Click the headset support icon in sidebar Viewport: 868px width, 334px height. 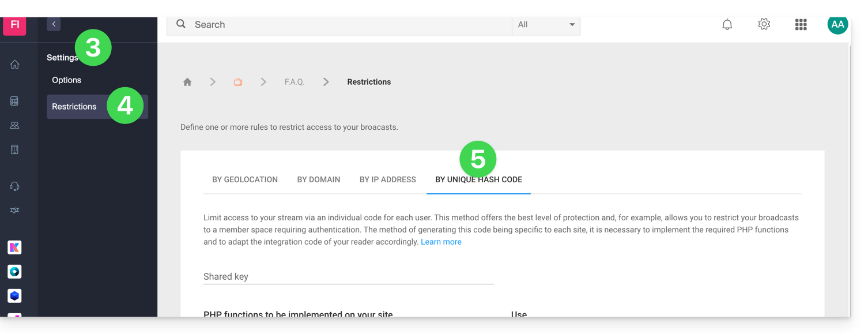pos(15,186)
